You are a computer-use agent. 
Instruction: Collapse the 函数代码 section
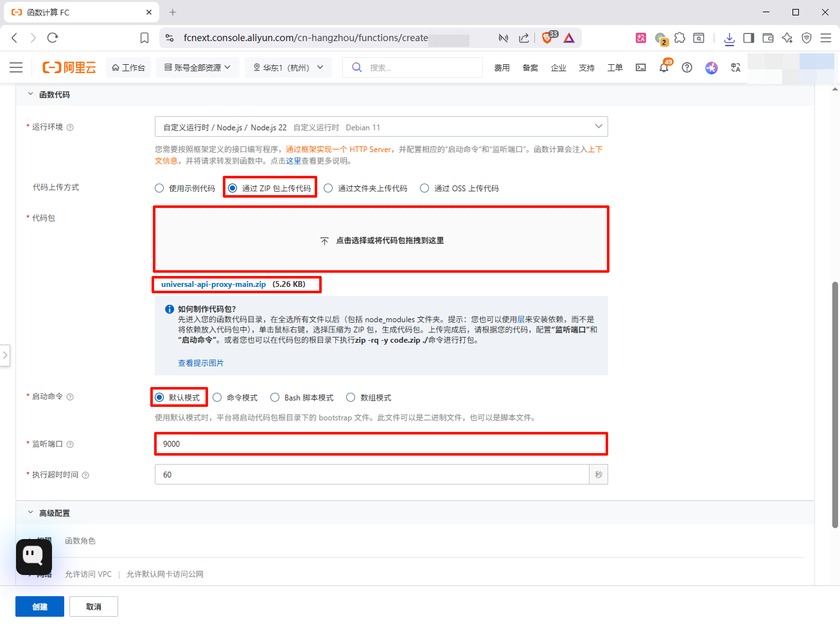(x=30, y=94)
